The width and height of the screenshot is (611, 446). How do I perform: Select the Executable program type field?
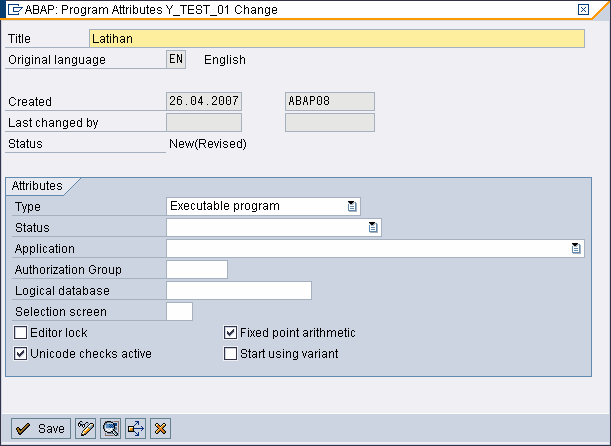pyautogui.click(x=263, y=206)
